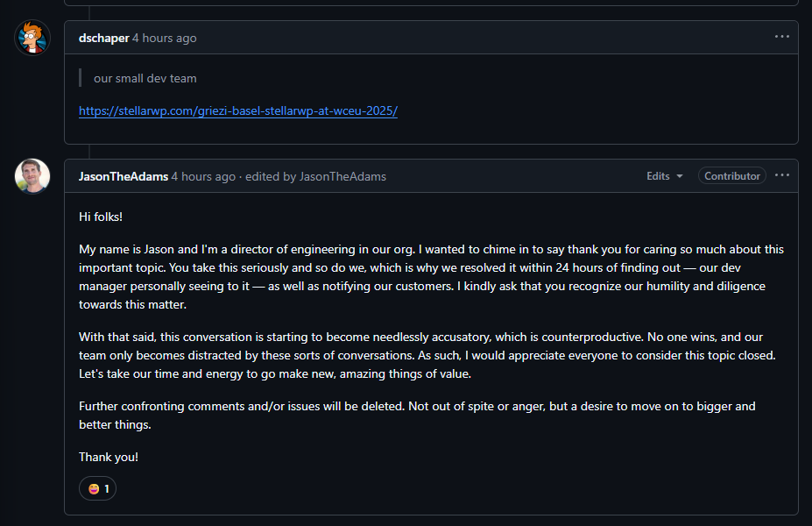Click the "Further confronting comments" paragraph
The height and width of the screenshot is (526, 812).
point(417,415)
